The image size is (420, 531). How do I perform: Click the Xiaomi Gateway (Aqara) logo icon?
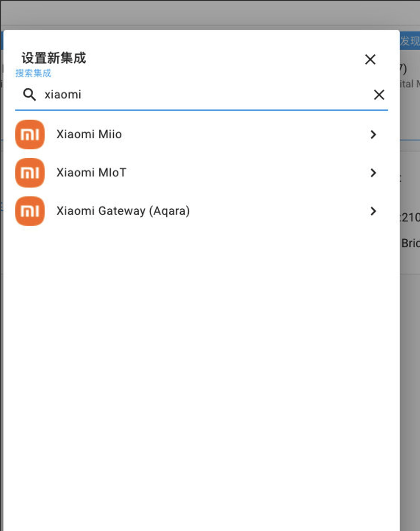click(x=30, y=211)
